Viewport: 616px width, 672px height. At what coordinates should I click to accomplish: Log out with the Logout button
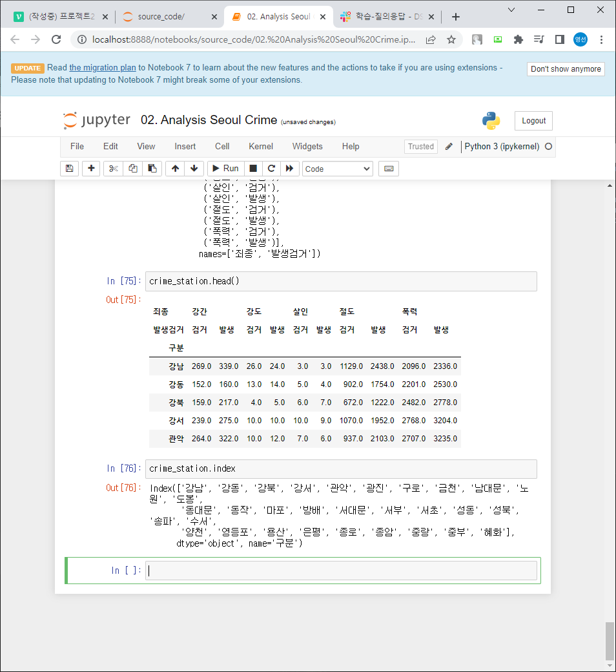point(533,121)
